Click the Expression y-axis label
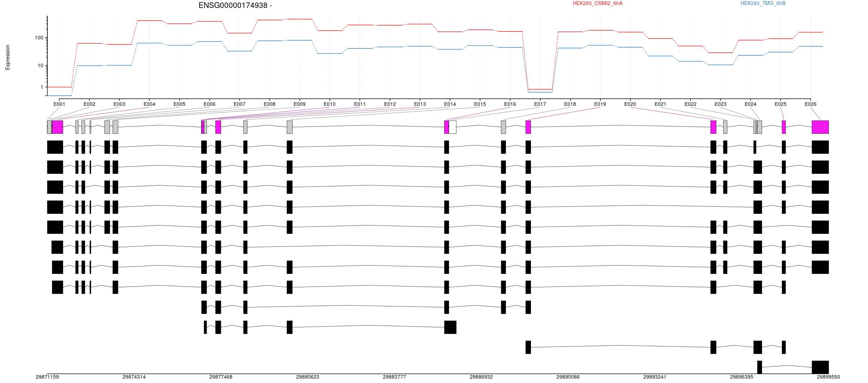 pyautogui.click(x=8, y=57)
